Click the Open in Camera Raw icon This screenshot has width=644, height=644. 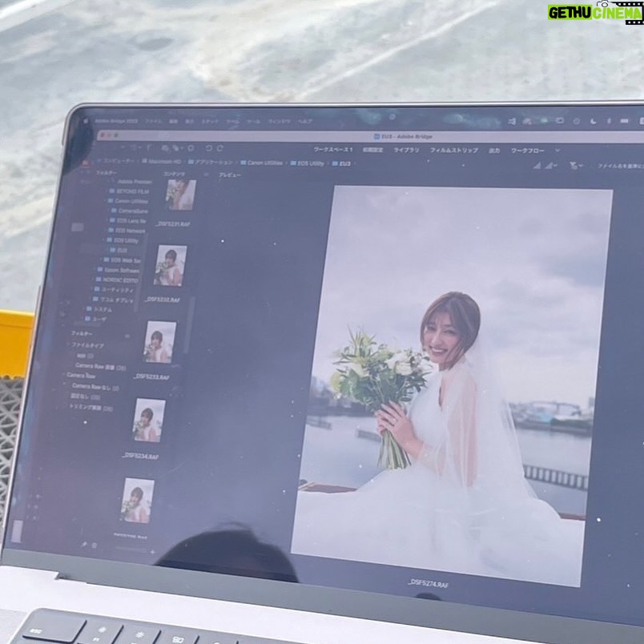pos(191,148)
